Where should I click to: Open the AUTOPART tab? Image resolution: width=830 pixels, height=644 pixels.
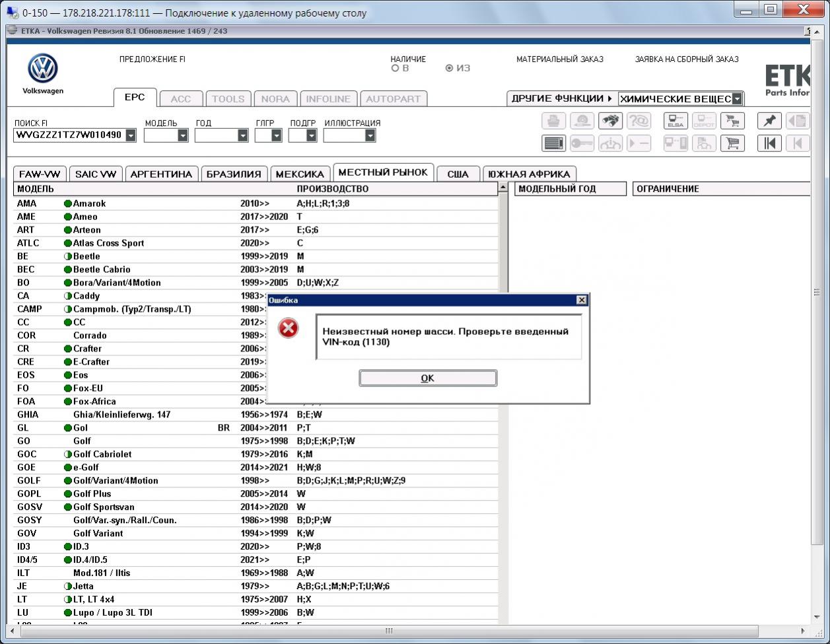coord(393,99)
